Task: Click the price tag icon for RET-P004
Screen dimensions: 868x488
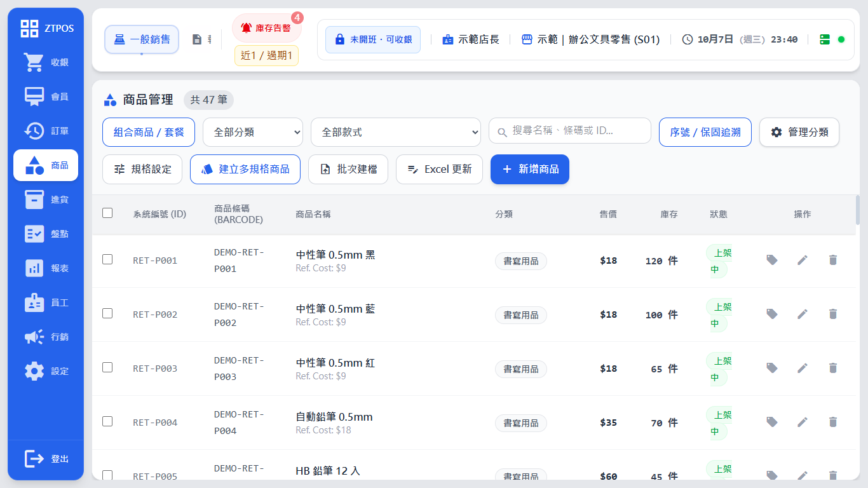Action: pos(772,422)
